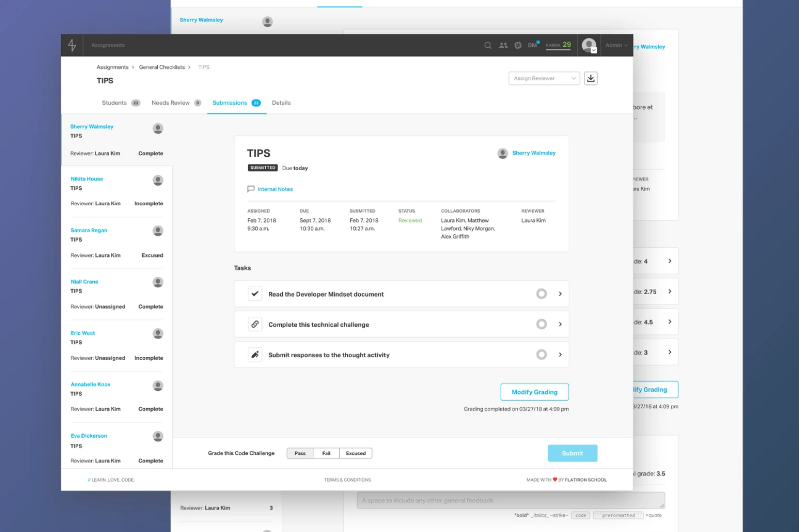The height and width of the screenshot is (532, 799).
Task: Switch to the Needs Review tab
Action: click(176, 103)
